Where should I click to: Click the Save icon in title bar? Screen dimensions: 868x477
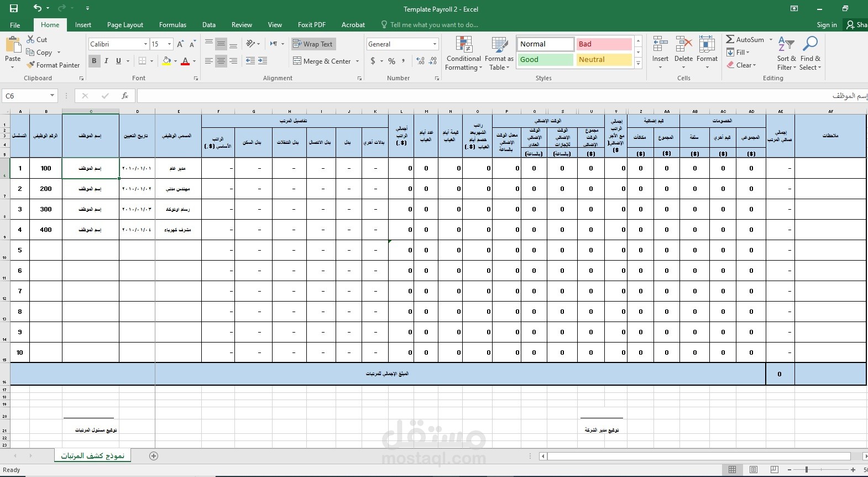click(x=14, y=8)
